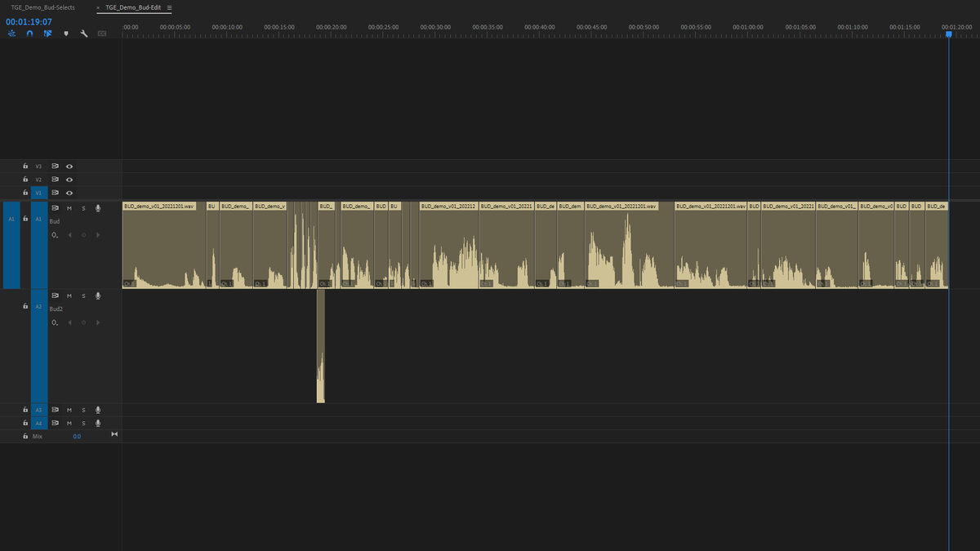Enable voice-over record on track A4
This screenshot has height=551, width=980.
point(98,423)
